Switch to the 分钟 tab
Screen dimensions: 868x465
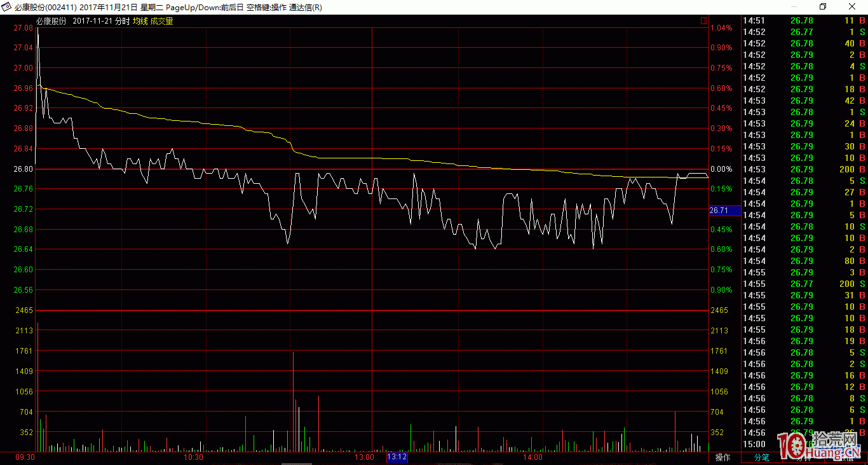(x=804, y=457)
